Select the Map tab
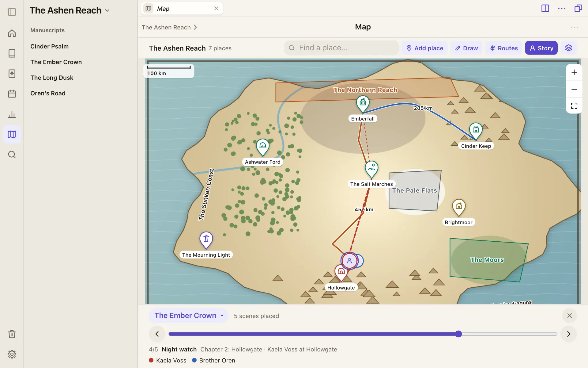Viewport: 588px width, 368px height. tap(182, 9)
